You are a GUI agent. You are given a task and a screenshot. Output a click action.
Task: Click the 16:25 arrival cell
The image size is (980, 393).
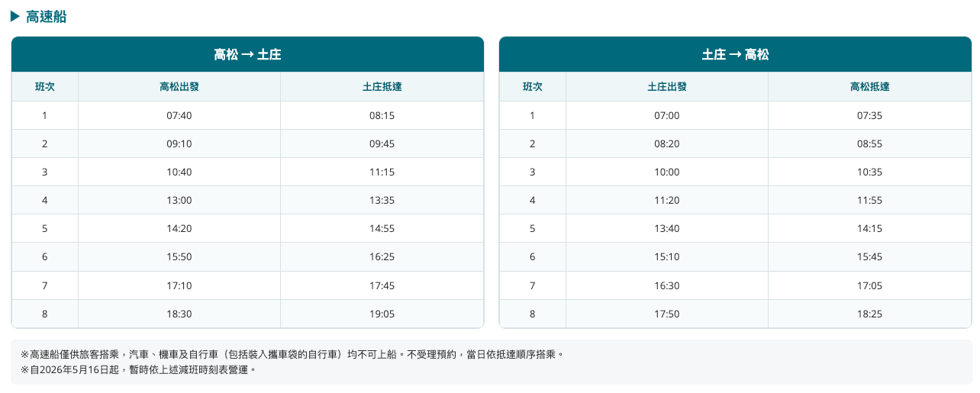pyautogui.click(x=382, y=257)
